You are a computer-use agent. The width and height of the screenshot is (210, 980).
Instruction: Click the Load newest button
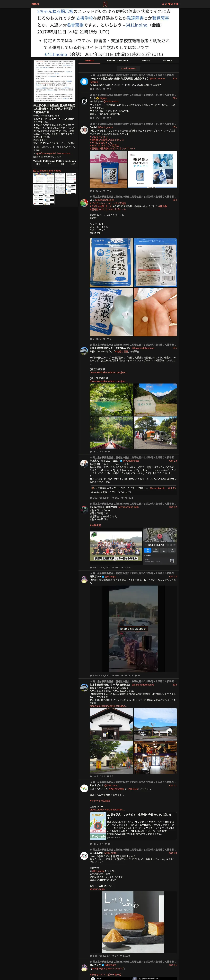pyautogui.click(x=128, y=68)
